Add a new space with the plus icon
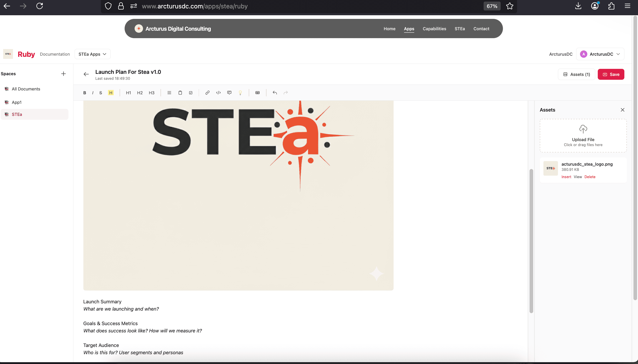The image size is (638, 364). [x=63, y=74]
